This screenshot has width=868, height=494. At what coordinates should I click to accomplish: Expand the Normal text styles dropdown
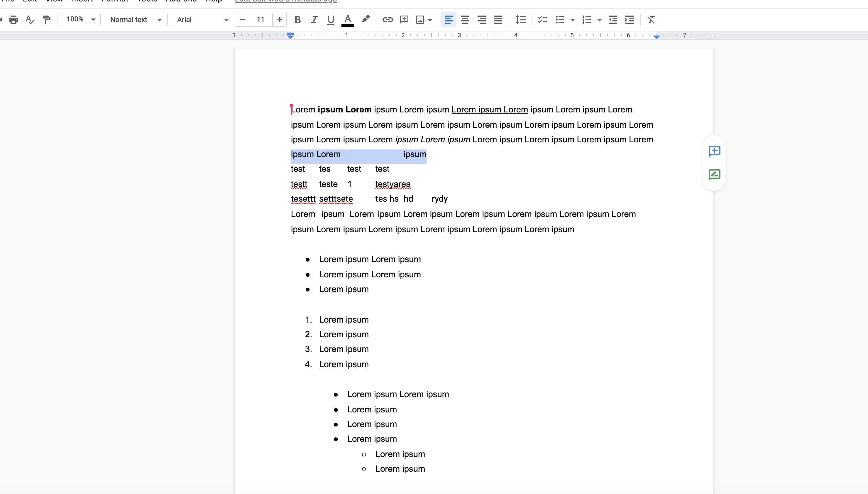(135, 19)
